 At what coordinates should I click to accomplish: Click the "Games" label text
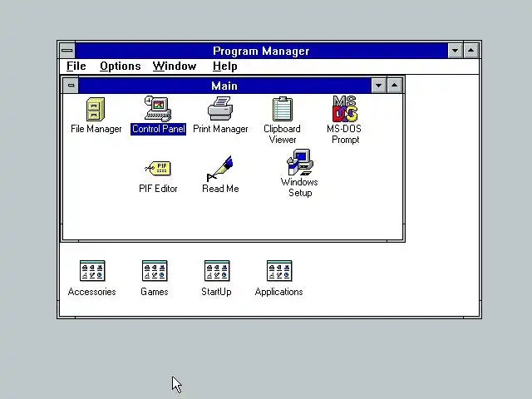tap(155, 292)
